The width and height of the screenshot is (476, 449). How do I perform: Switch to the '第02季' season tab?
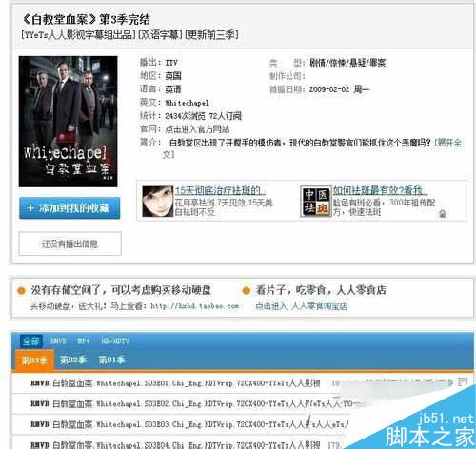(x=73, y=361)
